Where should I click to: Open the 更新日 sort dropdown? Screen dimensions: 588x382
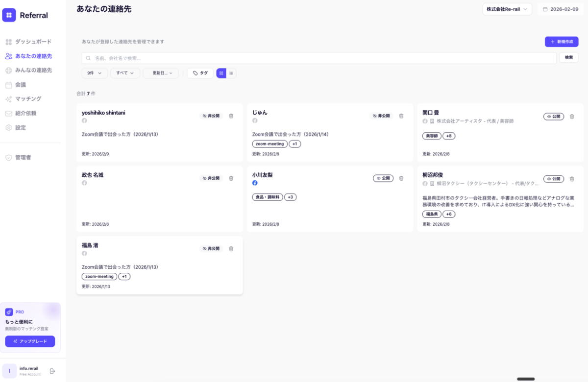pyautogui.click(x=161, y=72)
